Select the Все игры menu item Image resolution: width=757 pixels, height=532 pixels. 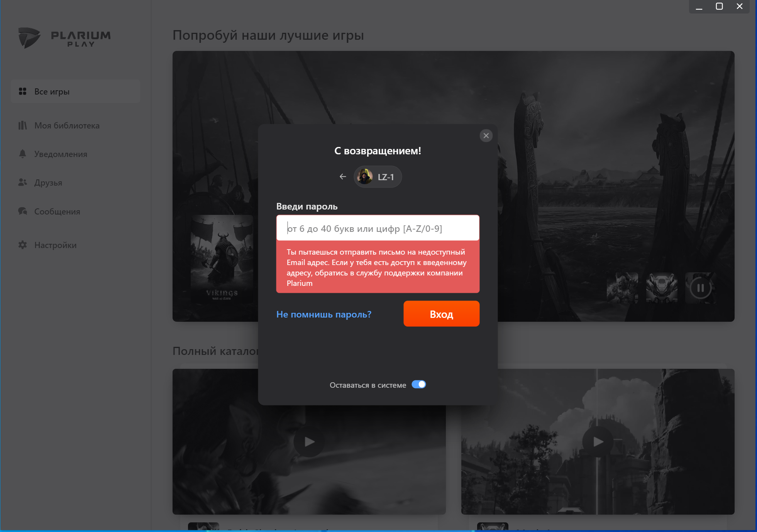[x=76, y=91]
